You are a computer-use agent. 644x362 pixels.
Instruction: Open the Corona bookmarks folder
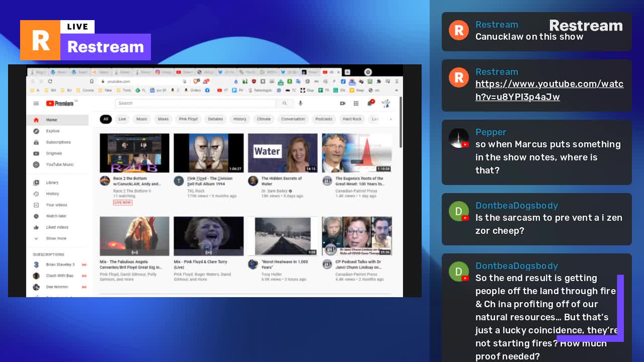(x=86, y=90)
